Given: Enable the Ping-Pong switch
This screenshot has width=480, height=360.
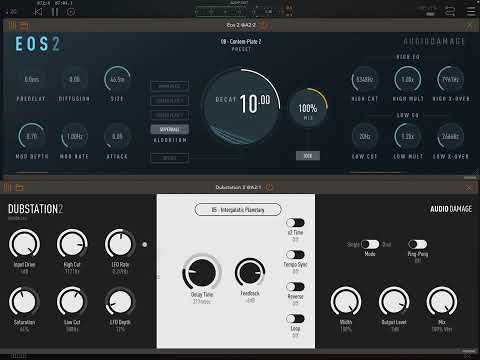Looking at the screenshot, I should click(x=417, y=244).
